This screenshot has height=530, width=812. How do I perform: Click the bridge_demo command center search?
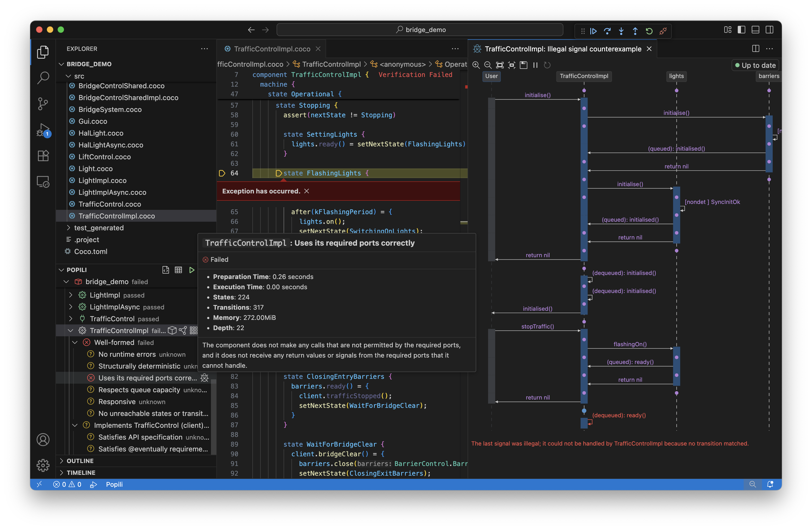[420, 30]
